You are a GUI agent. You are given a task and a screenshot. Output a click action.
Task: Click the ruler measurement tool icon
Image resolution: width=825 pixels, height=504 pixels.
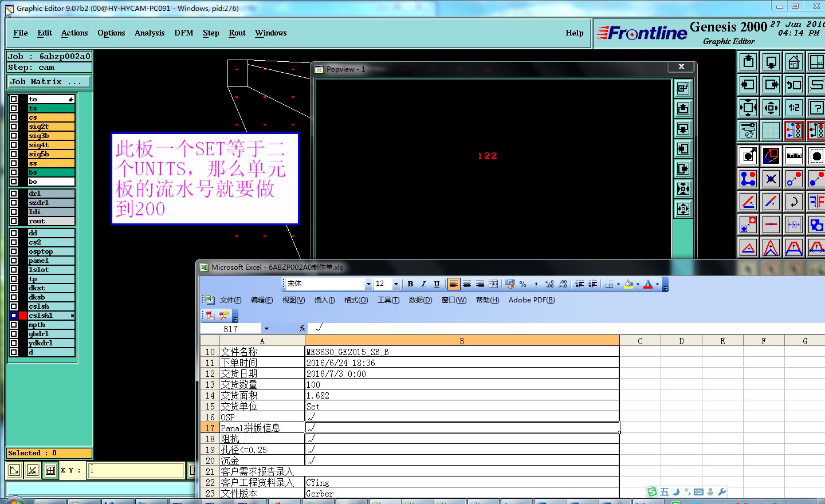pyautogui.click(x=794, y=156)
